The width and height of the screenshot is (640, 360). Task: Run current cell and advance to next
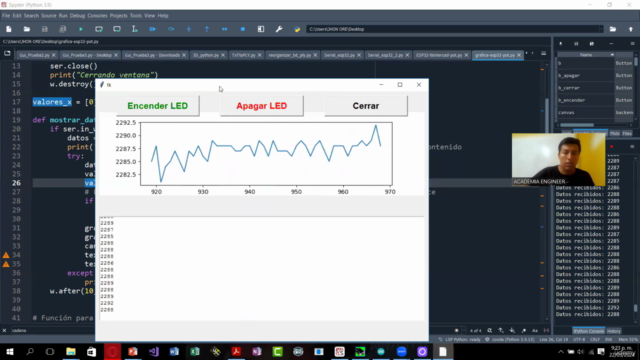coord(117,29)
